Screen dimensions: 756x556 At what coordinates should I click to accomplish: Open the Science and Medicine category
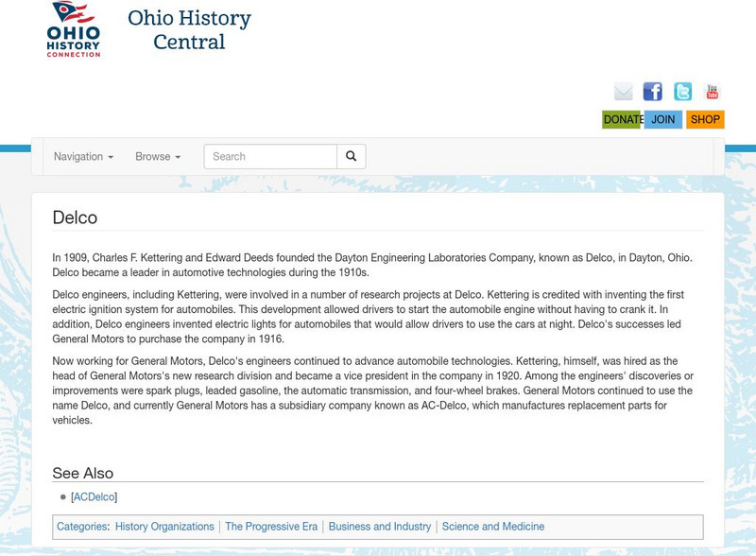(x=493, y=526)
